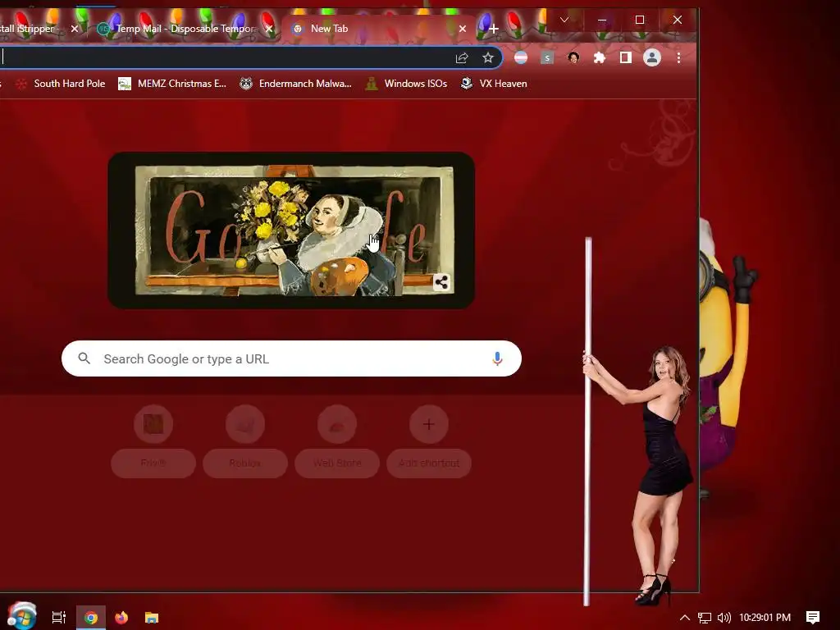This screenshot has height=630, width=840.
Task: Open the VX Heaven bookmark
Action: (x=494, y=84)
